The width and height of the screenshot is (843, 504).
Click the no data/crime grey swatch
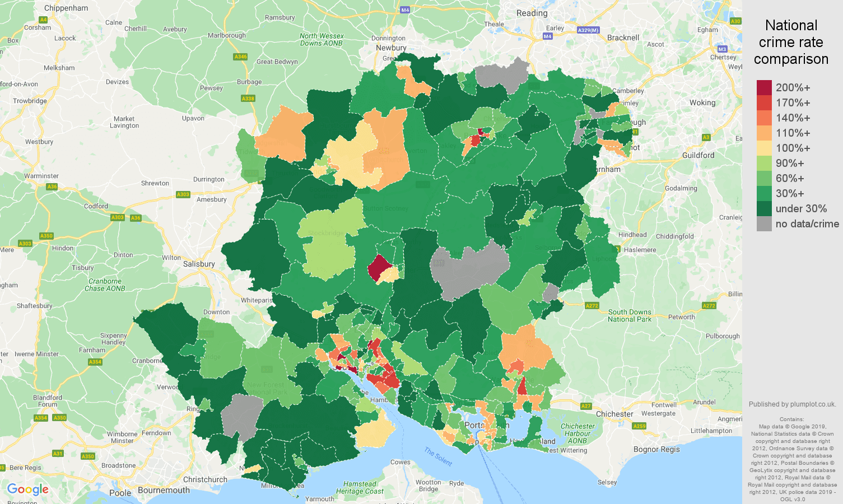764,224
